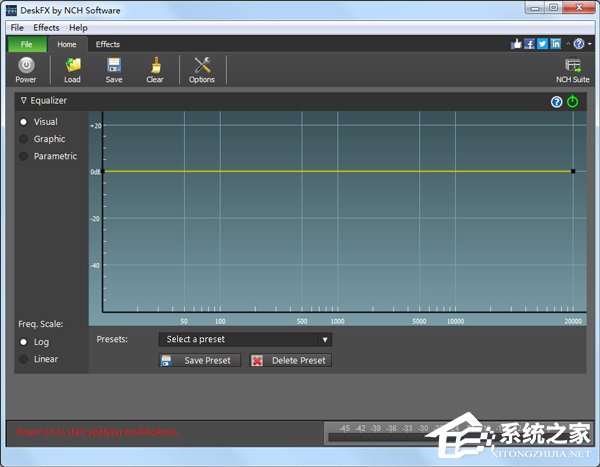
Task: Click the thumbs-up like icon
Action: (x=516, y=44)
